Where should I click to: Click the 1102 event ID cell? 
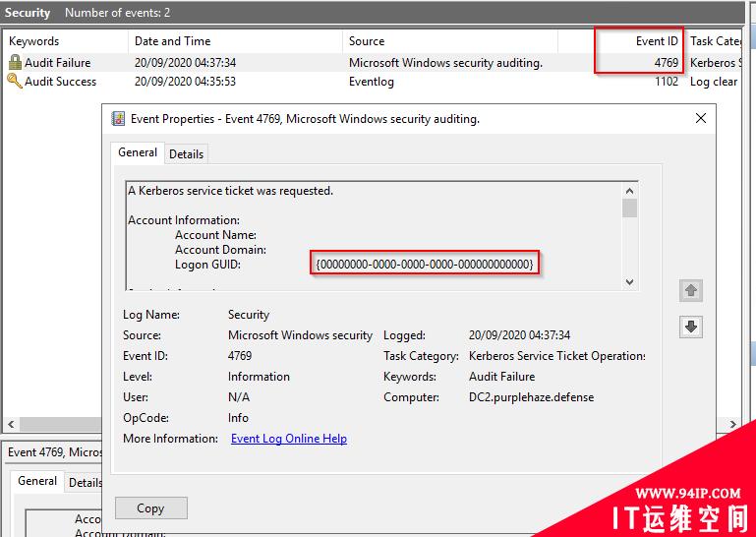(667, 81)
